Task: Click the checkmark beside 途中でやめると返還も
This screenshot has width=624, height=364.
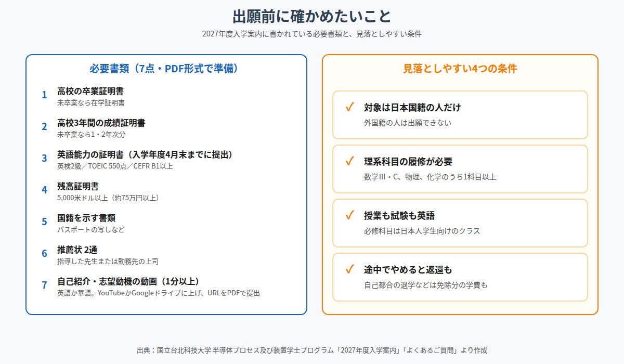Action: (x=349, y=270)
